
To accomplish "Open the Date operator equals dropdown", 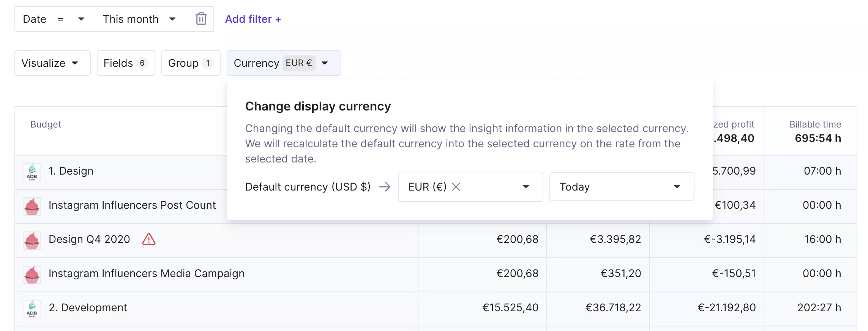I will click(71, 19).
